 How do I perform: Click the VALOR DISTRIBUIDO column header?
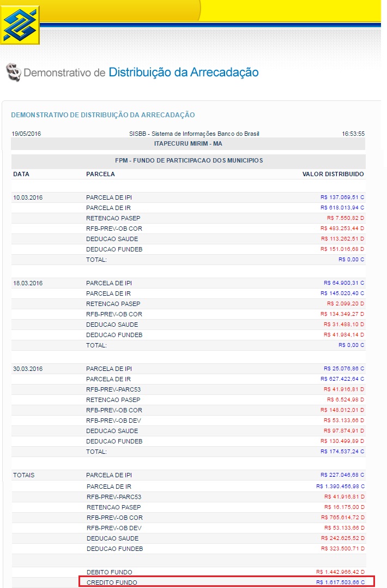coord(333,174)
